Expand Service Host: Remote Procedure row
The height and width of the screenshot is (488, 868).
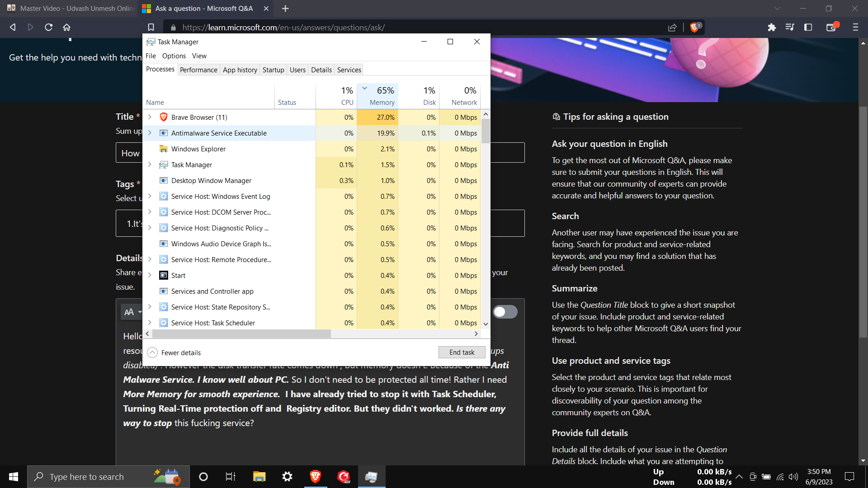[150, 259]
